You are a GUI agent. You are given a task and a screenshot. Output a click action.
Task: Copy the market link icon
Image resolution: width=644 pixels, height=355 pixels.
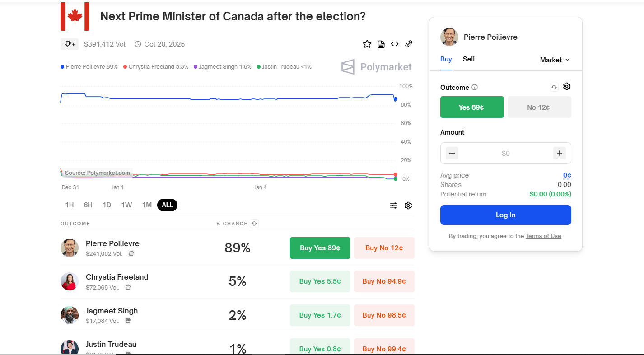pos(409,44)
